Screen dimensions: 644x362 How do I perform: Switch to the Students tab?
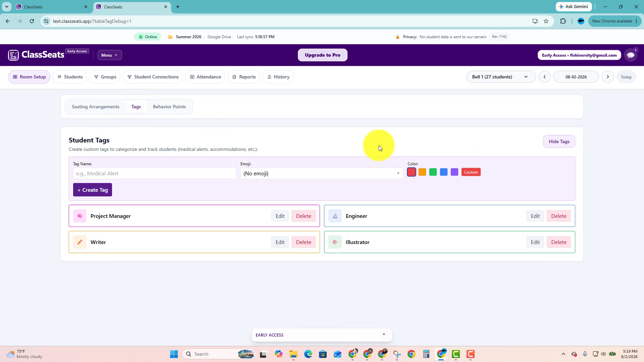70,77
